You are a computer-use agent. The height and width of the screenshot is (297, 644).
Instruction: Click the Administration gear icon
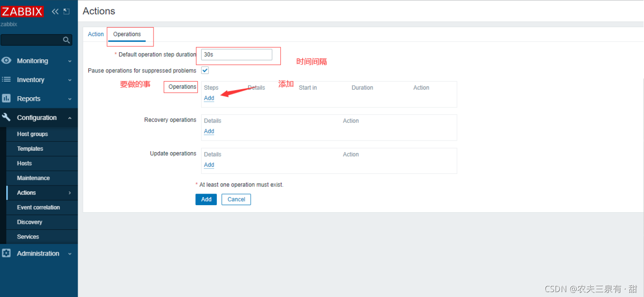[6, 253]
